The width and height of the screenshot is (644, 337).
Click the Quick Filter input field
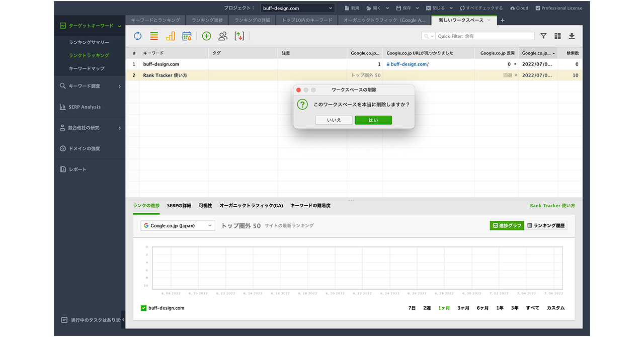coord(485,36)
